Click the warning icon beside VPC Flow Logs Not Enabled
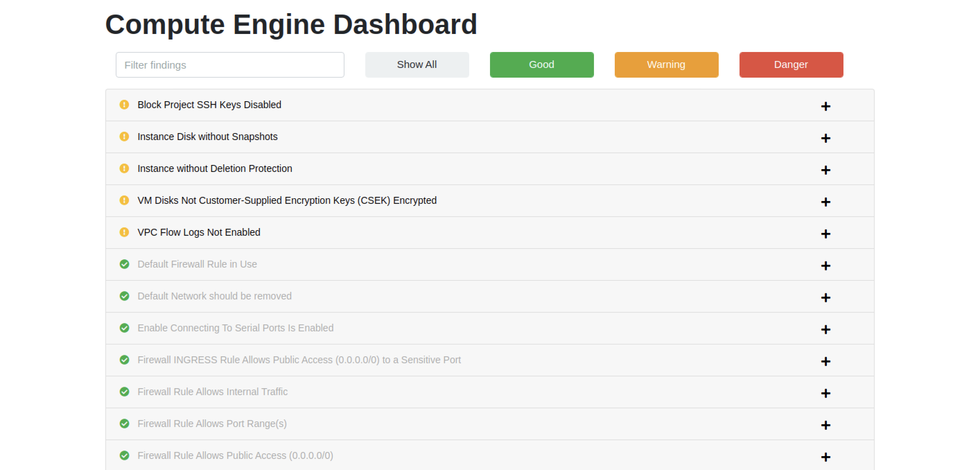The width and height of the screenshot is (980, 470). coord(124,232)
